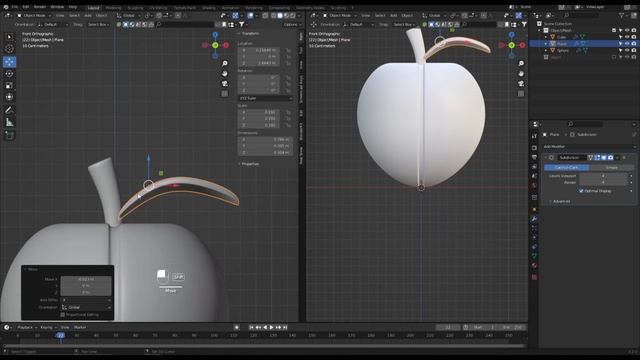The width and height of the screenshot is (640, 360).
Task: Toggle modifier realtime viewport display icon
Action: (x=604, y=158)
